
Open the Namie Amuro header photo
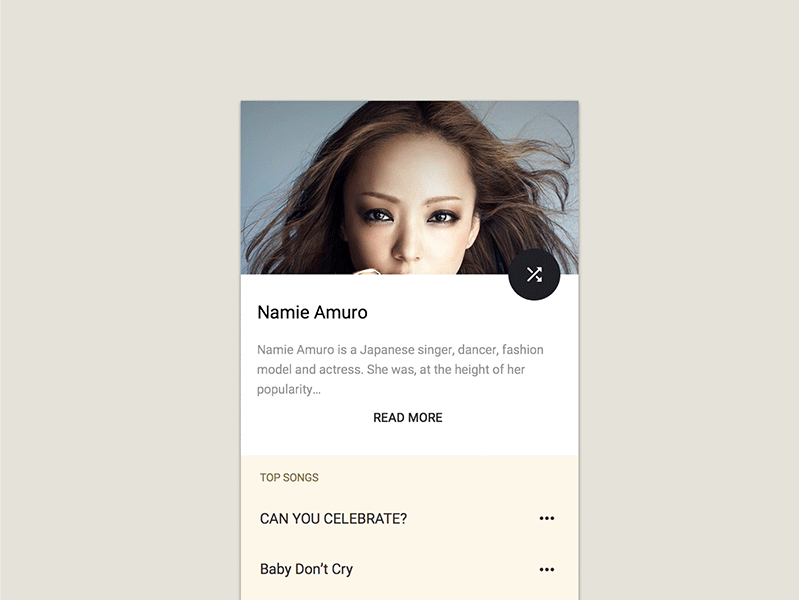click(x=410, y=188)
